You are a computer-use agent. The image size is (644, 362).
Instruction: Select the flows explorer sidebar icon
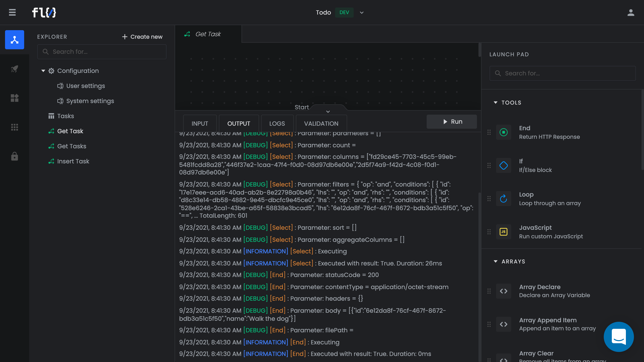pos(15,40)
